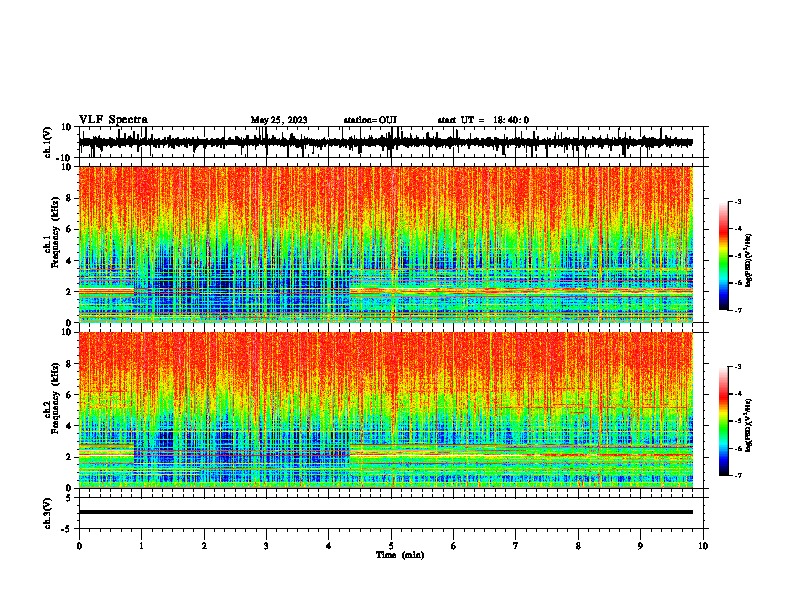Click time axis tick label "2"
Viewport: 792px width, 612px height.
(x=204, y=546)
